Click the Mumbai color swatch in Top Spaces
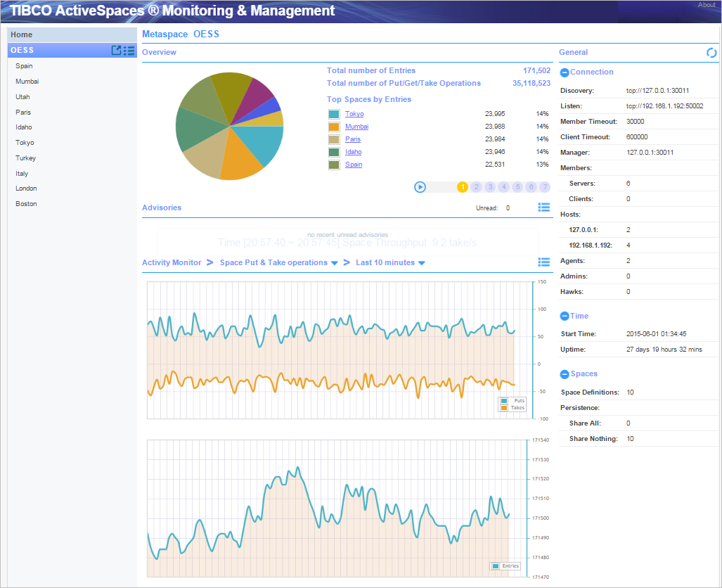 click(x=334, y=126)
